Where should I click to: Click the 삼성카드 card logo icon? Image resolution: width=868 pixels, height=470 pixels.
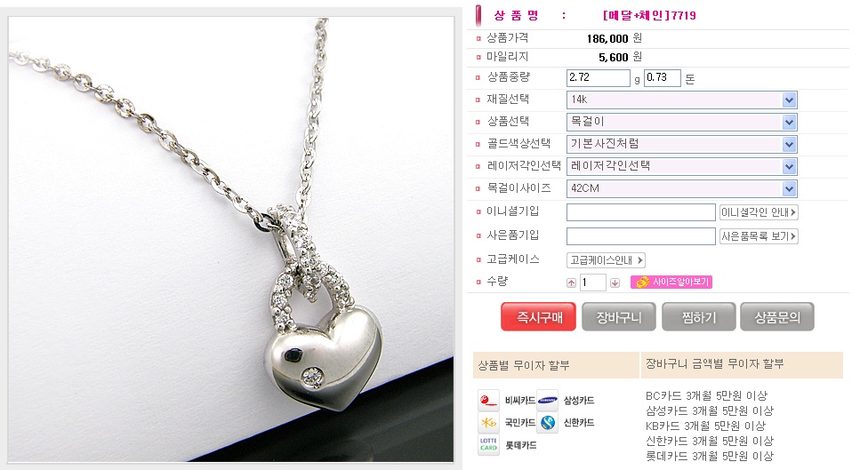[x=548, y=401]
